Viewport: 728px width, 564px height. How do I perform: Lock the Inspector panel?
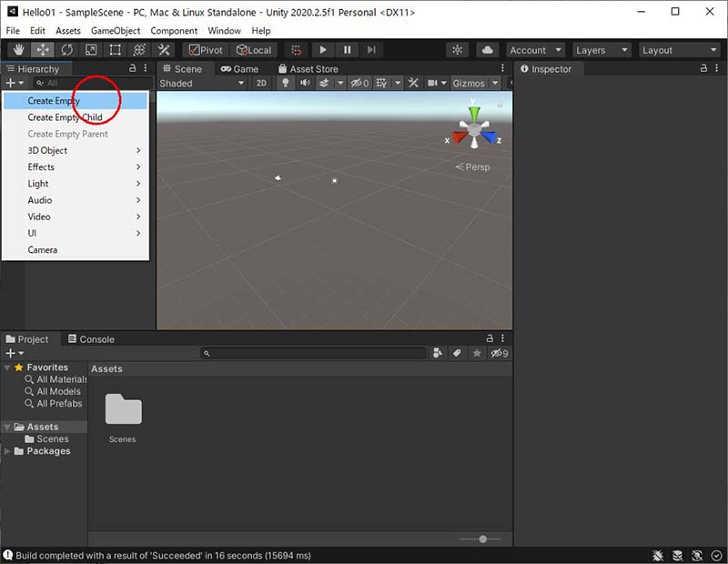(703, 68)
